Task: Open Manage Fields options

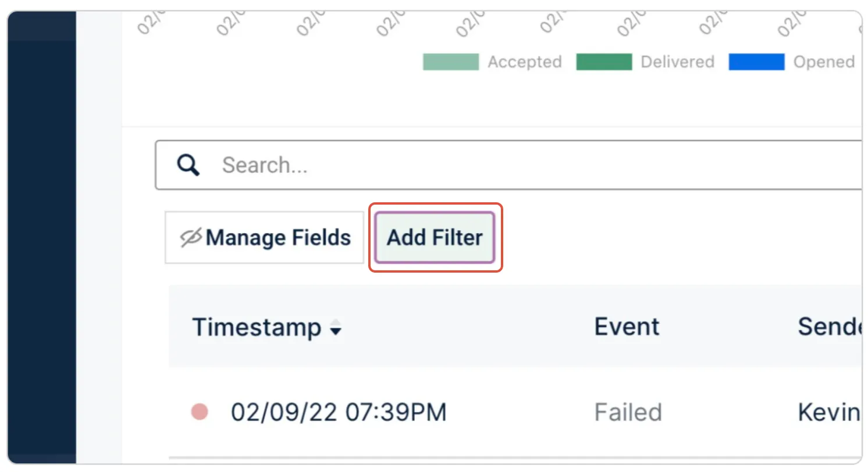Action: (265, 238)
